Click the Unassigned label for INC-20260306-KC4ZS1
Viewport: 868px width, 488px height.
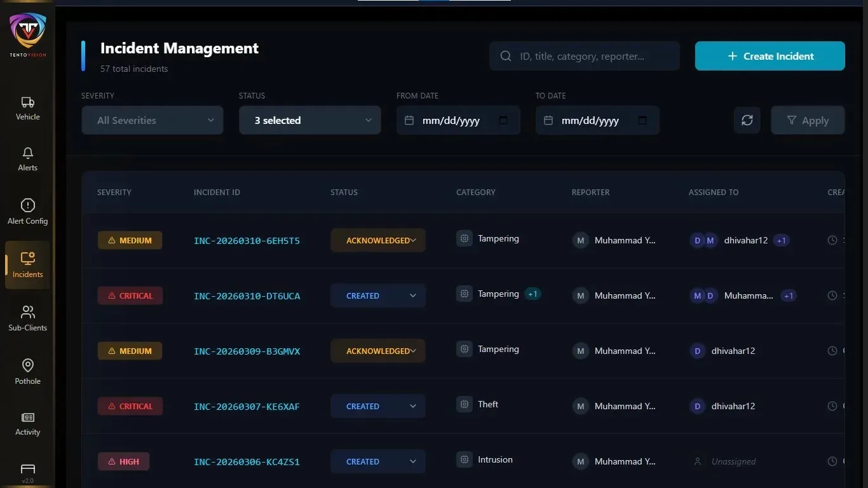[734, 461]
